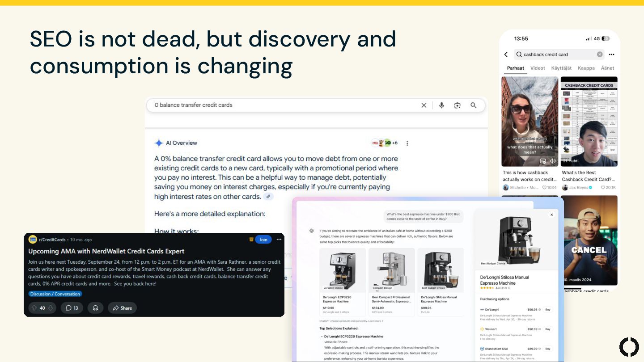Toggle captions icon on Michelle's video
This screenshot has height=362, width=644.
click(x=542, y=161)
